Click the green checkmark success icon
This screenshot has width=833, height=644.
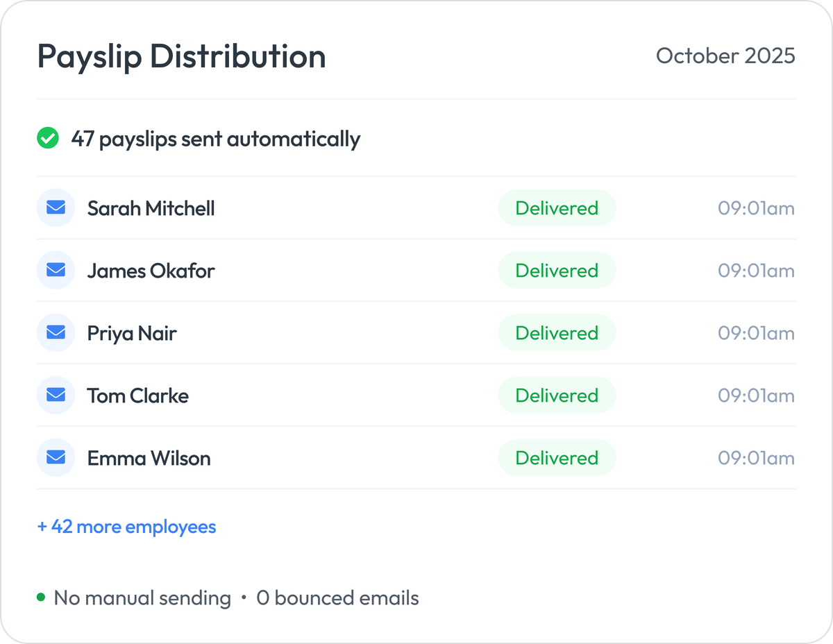[47, 139]
